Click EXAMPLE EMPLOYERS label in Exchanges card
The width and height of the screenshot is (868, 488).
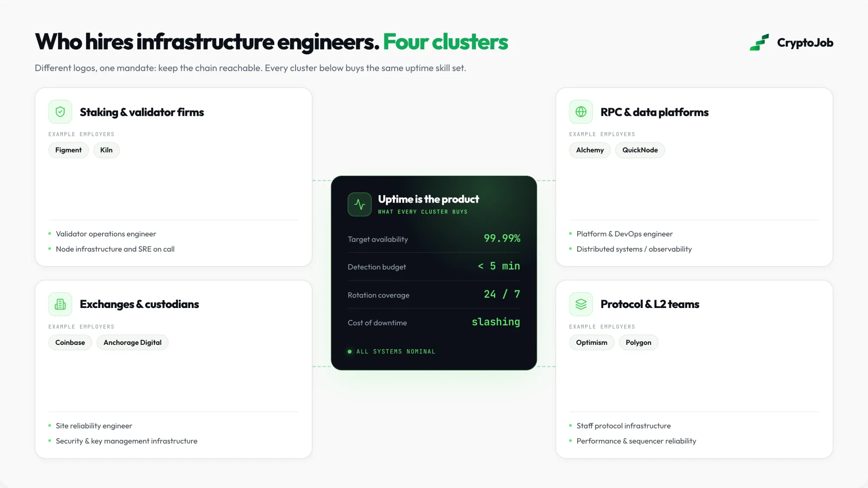81,327
